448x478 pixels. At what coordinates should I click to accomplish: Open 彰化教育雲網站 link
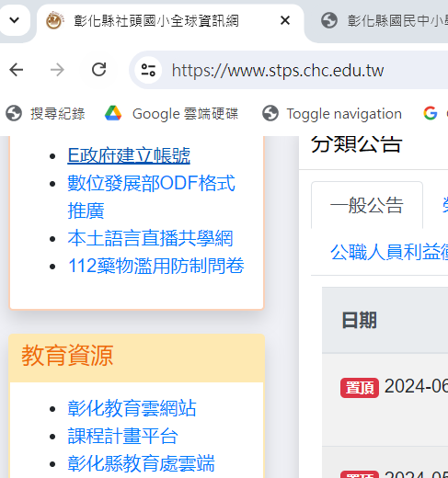tap(132, 408)
